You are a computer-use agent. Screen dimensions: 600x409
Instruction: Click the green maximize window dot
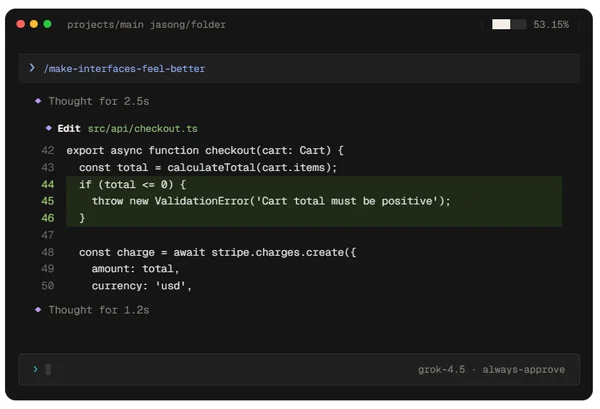(47, 24)
